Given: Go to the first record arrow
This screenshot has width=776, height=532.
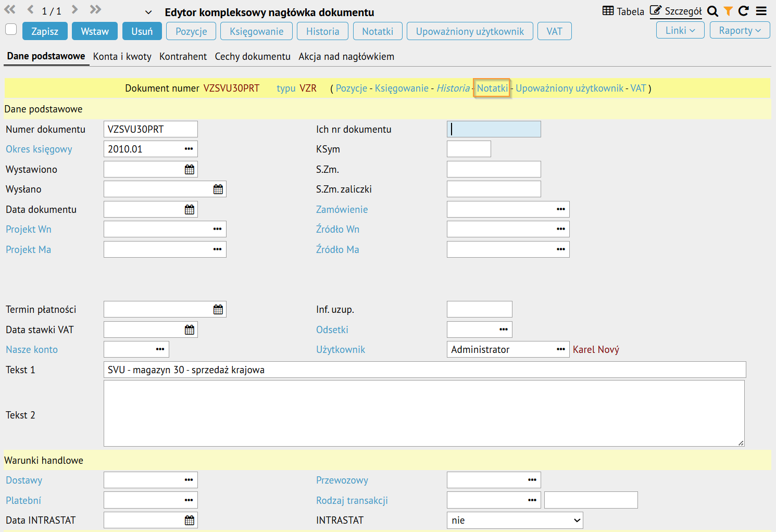Looking at the screenshot, I should point(10,9).
